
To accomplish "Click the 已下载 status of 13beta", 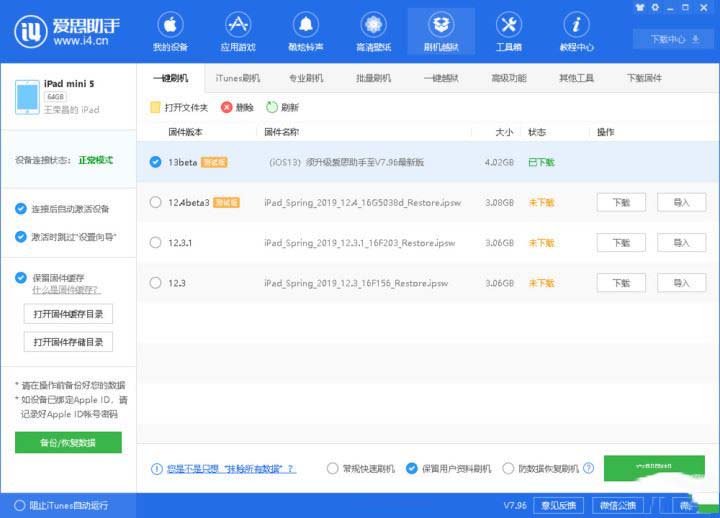I will click(541, 162).
